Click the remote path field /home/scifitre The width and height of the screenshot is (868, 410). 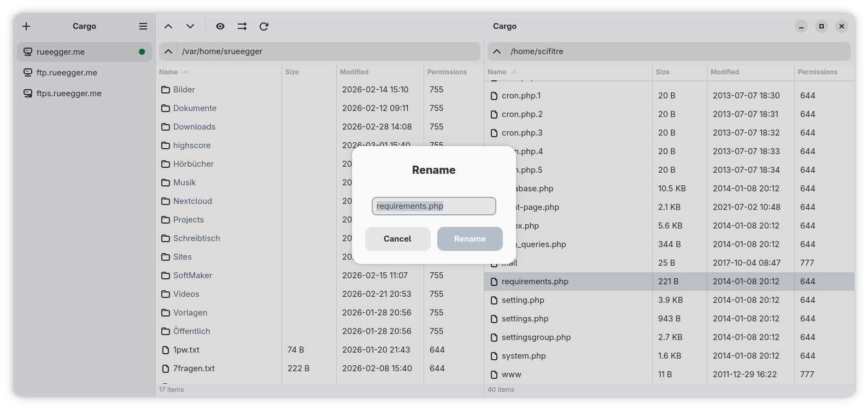click(x=678, y=51)
